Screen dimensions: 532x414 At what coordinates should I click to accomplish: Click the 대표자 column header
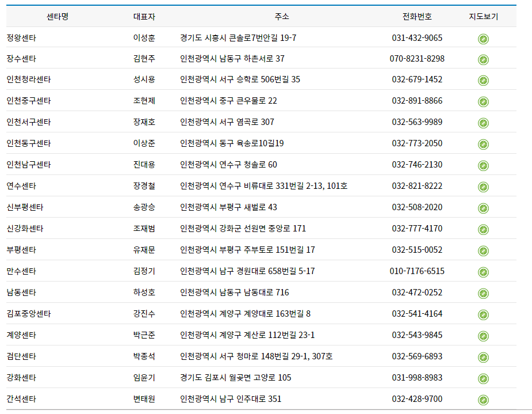point(144,16)
